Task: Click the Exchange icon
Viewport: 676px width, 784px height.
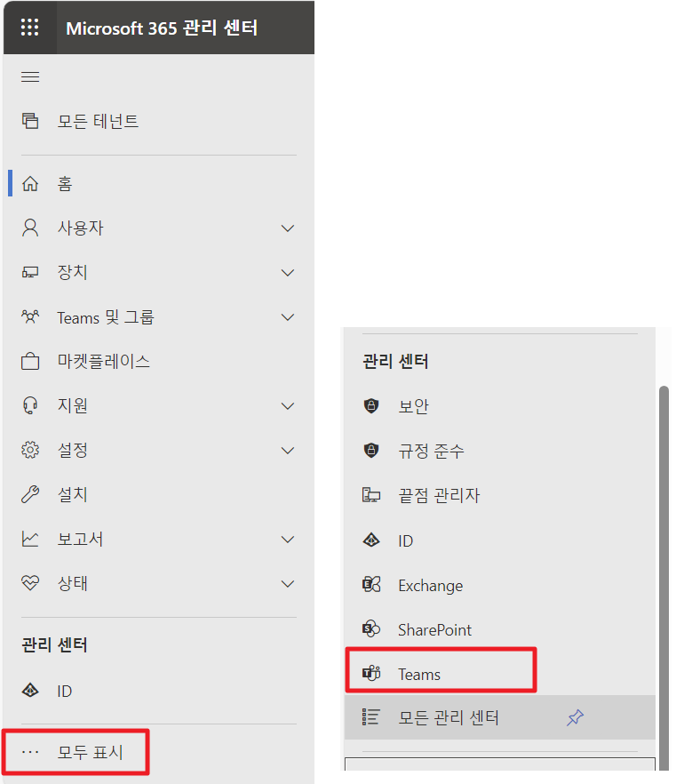Action: (371, 585)
